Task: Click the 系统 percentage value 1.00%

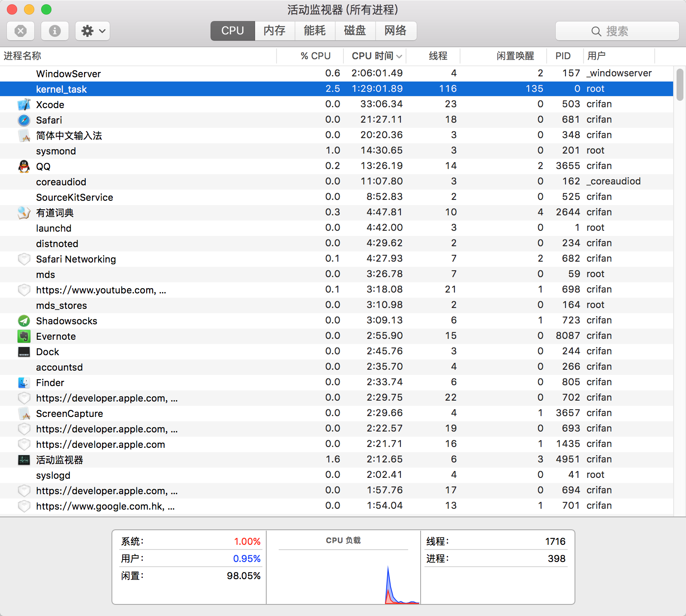Action: 247,541
